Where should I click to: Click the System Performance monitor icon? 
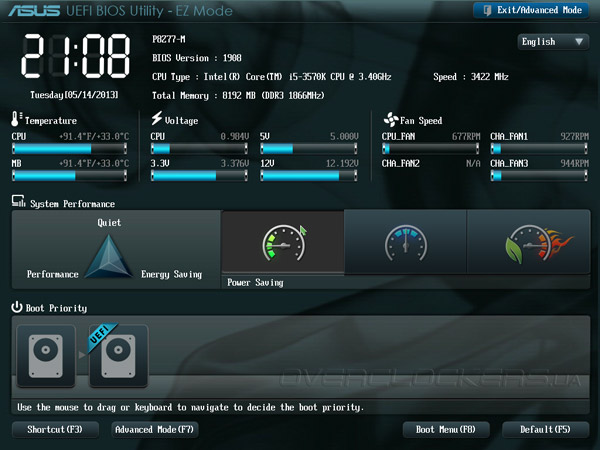(18, 201)
